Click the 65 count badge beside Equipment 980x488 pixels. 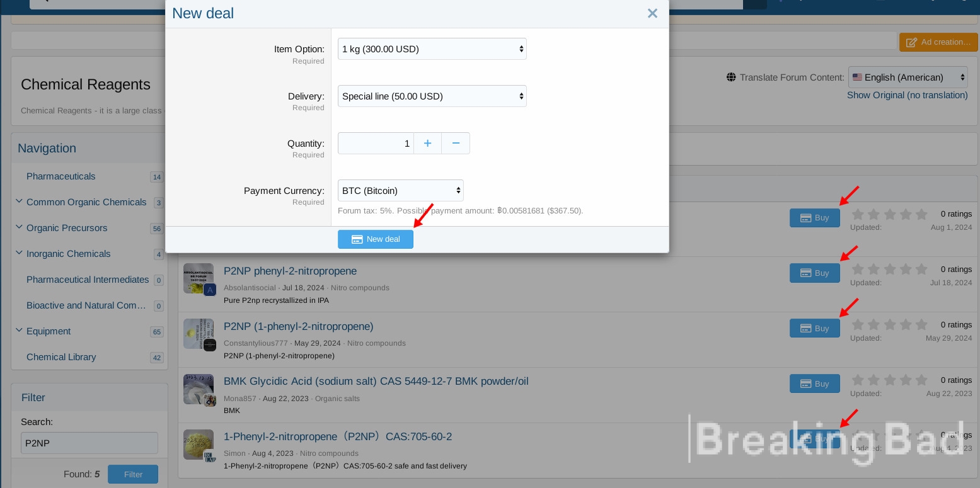[x=157, y=332]
